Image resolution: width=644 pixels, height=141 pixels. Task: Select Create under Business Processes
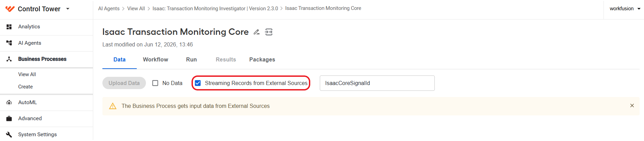[x=26, y=87]
